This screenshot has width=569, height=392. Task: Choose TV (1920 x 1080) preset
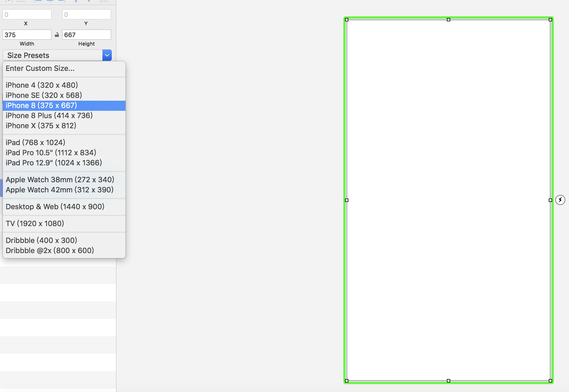[x=35, y=224]
